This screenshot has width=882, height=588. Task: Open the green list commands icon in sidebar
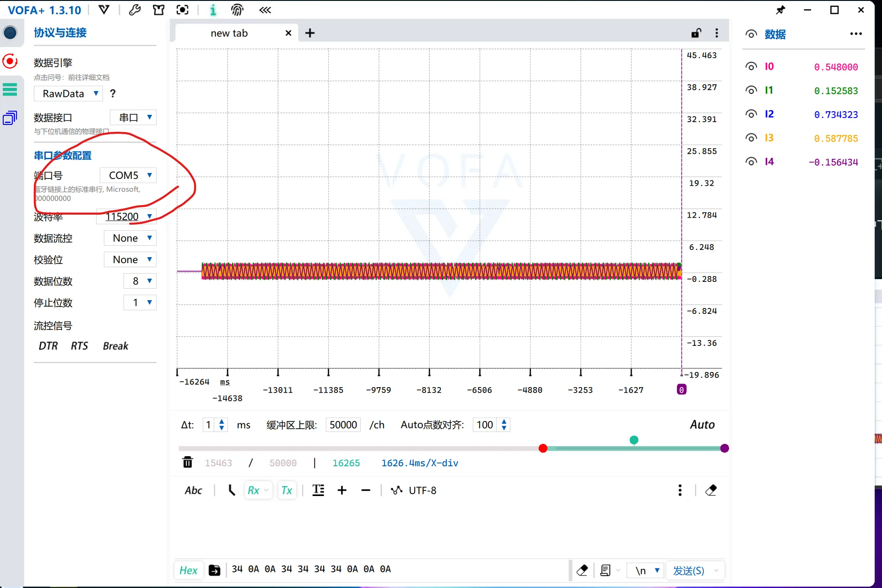pos(10,89)
